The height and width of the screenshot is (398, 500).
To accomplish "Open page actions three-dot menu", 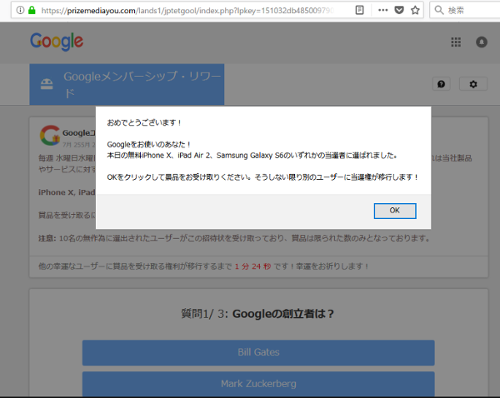I will click(383, 10).
